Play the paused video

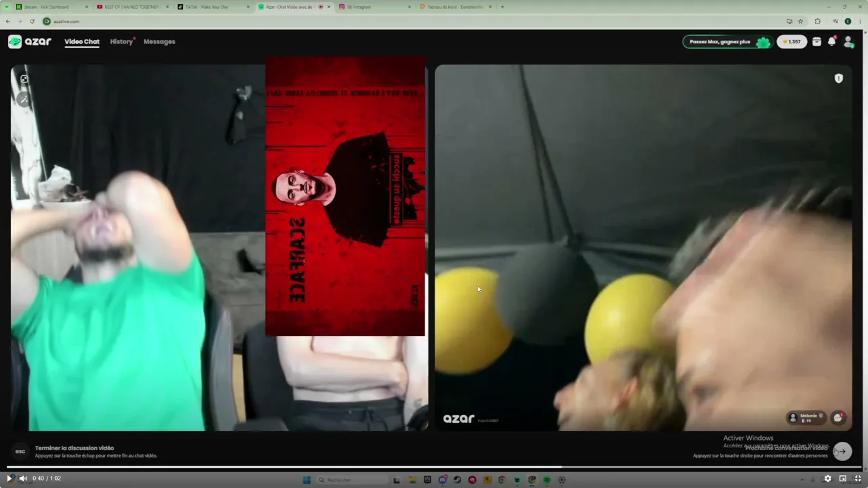9,479
